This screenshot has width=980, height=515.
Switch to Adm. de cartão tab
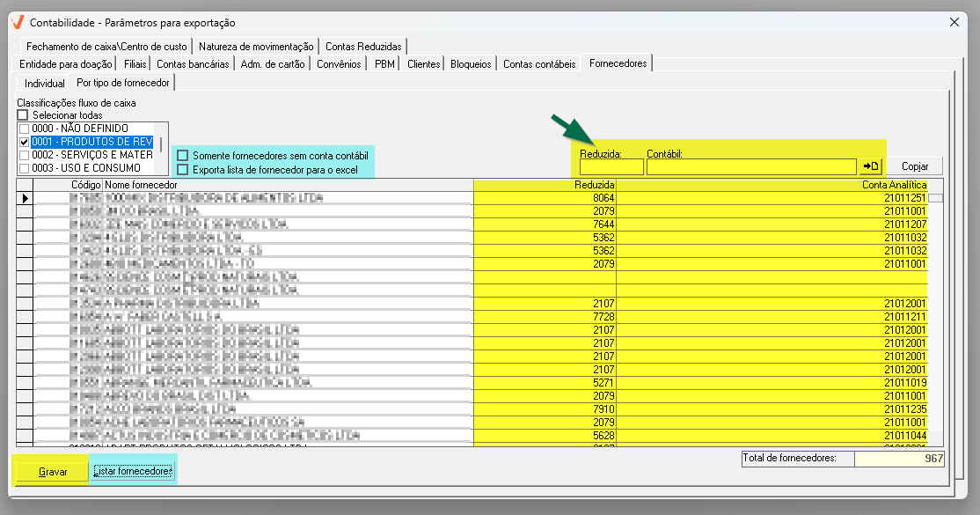(x=273, y=64)
